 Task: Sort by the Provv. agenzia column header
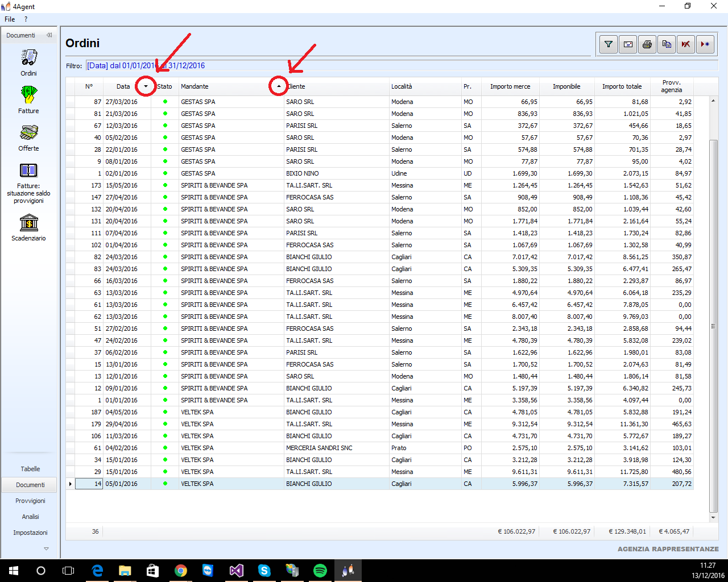pyautogui.click(x=672, y=86)
